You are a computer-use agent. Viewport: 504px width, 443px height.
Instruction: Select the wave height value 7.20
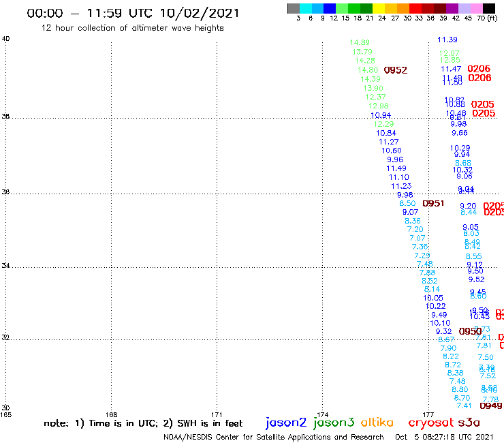point(415,229)
